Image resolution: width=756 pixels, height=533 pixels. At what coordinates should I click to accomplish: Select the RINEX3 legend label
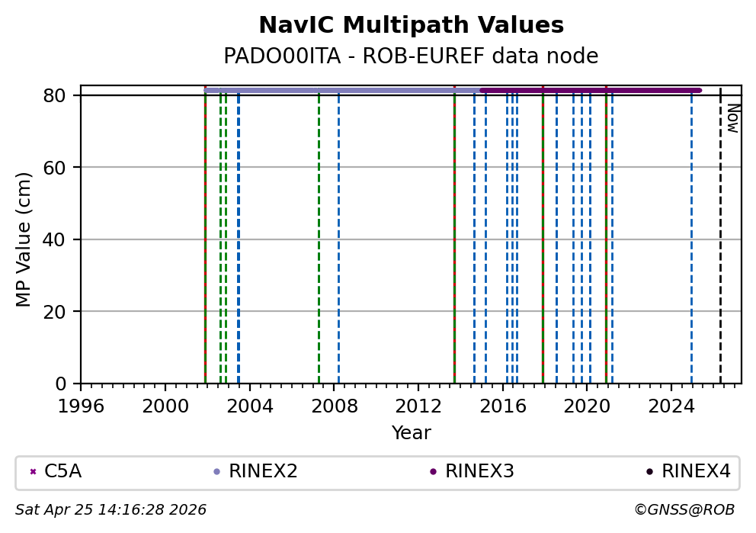(479, 472)
